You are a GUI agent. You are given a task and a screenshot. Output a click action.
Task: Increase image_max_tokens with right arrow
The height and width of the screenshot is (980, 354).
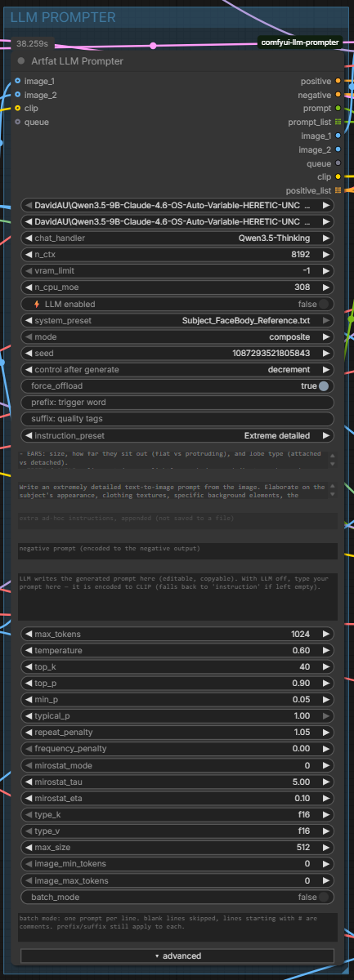(326, 880)
